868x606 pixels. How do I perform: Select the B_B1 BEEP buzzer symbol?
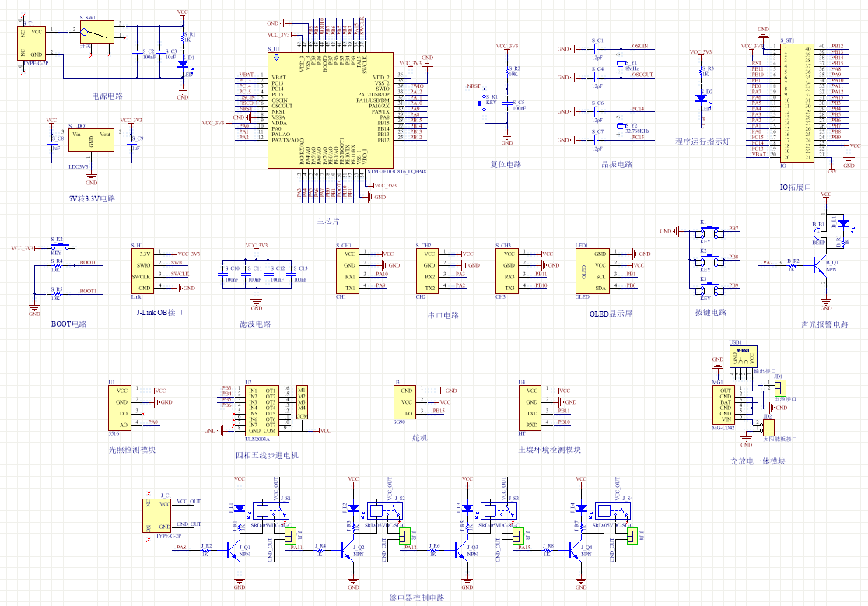[819, 233]
